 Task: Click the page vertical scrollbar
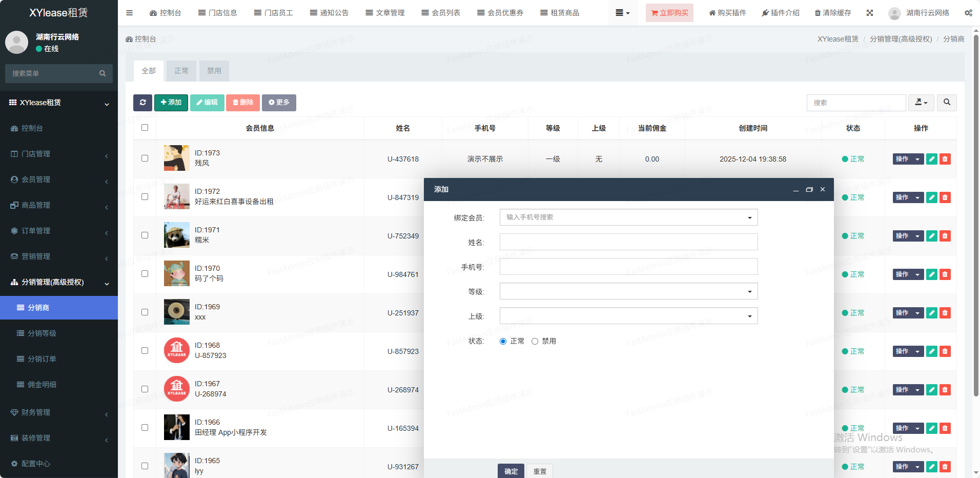(x=976, y=215)
